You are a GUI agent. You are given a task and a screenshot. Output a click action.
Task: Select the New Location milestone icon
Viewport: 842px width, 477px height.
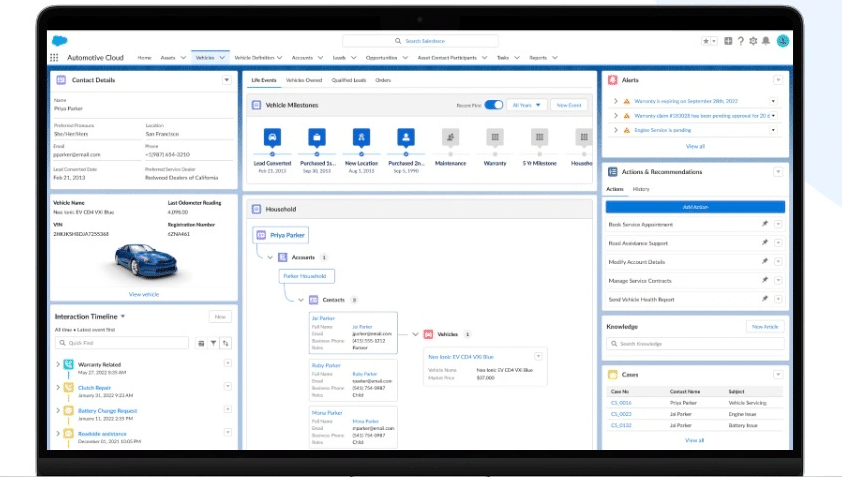[x=361, y=137]
